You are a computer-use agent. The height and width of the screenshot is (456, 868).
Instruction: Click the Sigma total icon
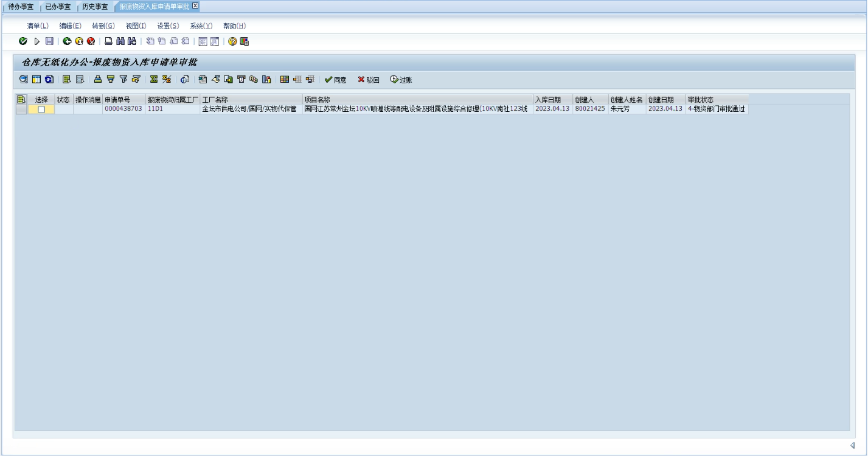point(154,80)
